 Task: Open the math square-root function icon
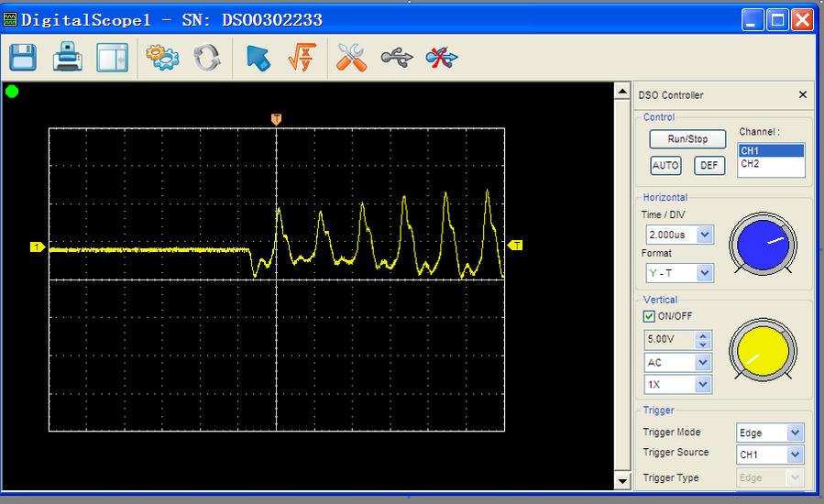302,58
